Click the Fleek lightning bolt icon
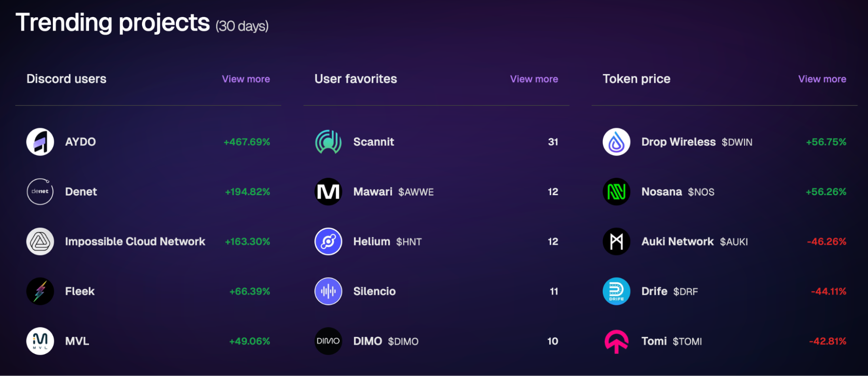 pos(40,291)
